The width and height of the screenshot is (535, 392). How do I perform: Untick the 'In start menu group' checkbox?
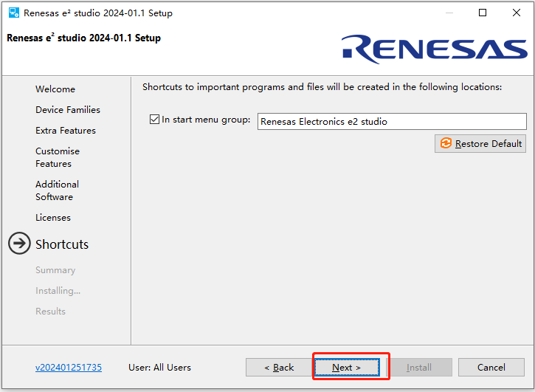[x=154, y=120]
